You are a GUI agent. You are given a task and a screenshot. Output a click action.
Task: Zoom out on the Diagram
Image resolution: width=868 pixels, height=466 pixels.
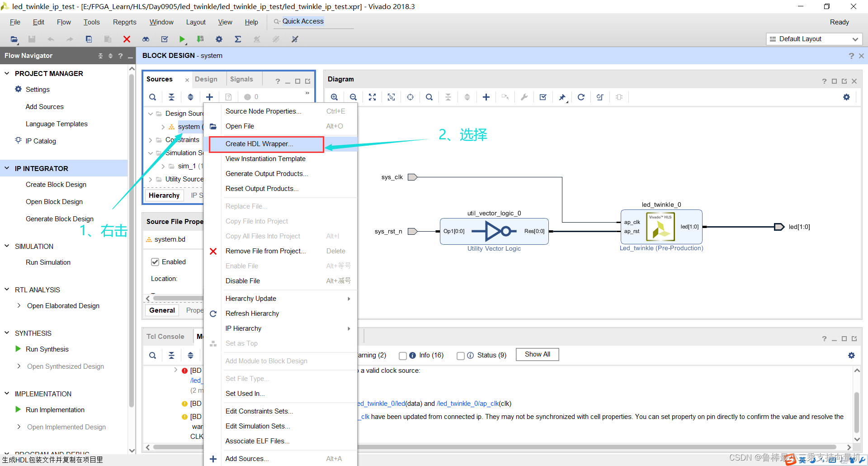coord(353,97)
